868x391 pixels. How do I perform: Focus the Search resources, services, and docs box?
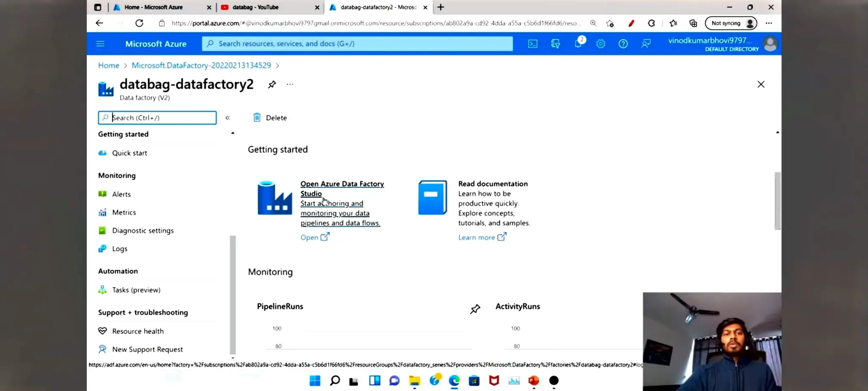coord(357,44)
